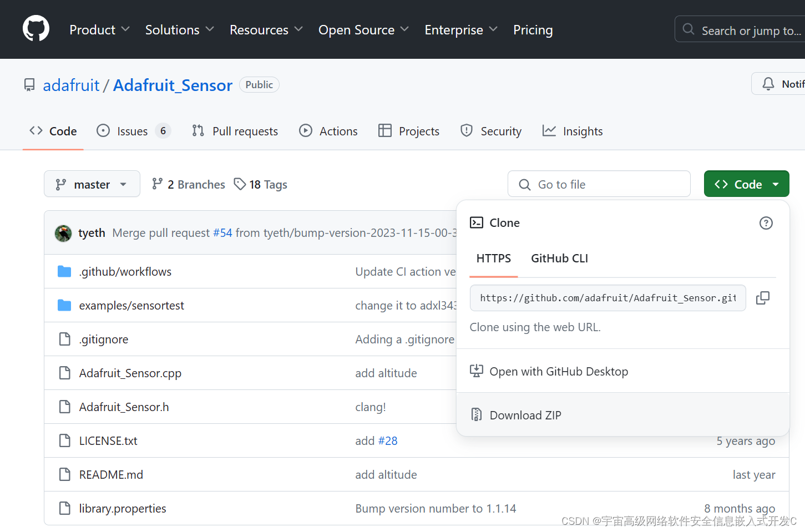Click the Notifications button
Viewport: 805px width, 532px height.
(778, 84)
